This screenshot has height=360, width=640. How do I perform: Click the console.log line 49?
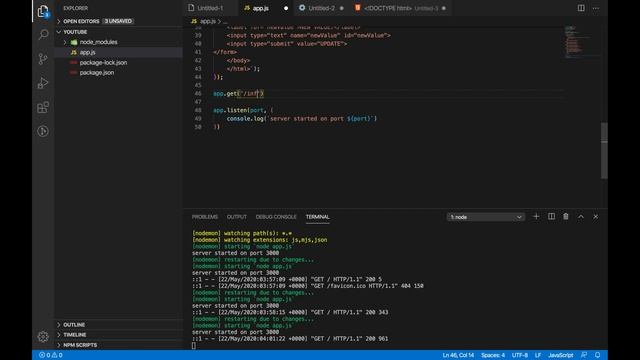[x=302, y=119]
